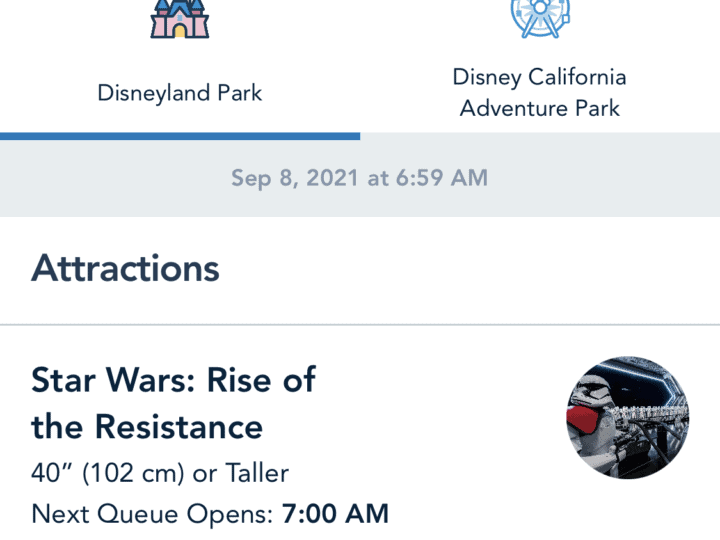720x540 pixels.
Task: Click "the Resistance" line of attraction title
Action: (147, 427)
